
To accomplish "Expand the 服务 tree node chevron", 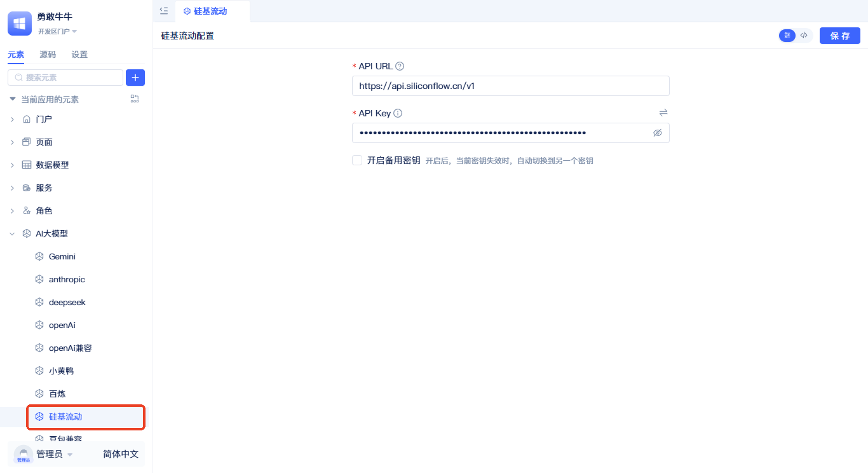I will [x=12, y=188].
